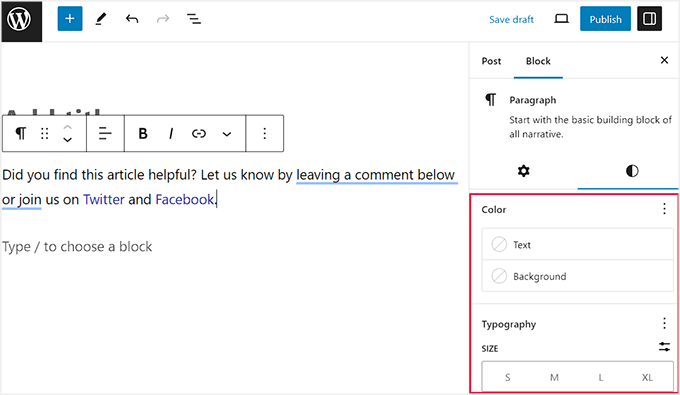680x395 pixels.
Task: Choose the Background color swatch
Action: tap(578, 276)
